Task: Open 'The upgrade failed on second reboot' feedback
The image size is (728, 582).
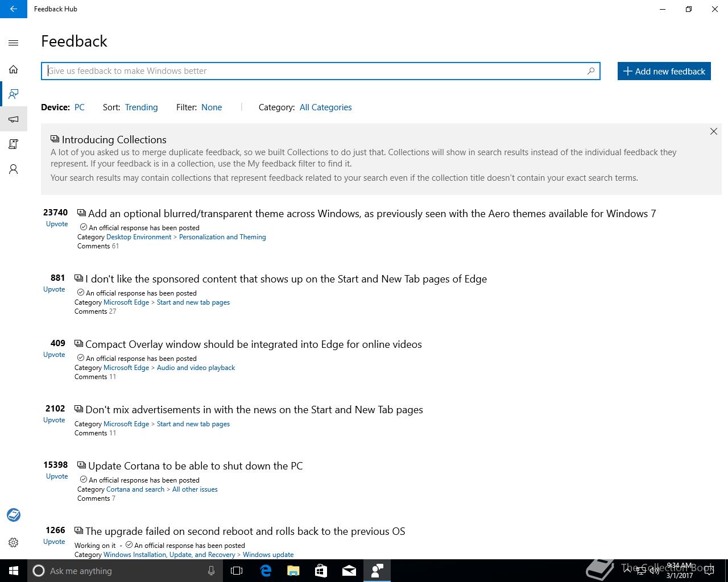Action: 245,531
